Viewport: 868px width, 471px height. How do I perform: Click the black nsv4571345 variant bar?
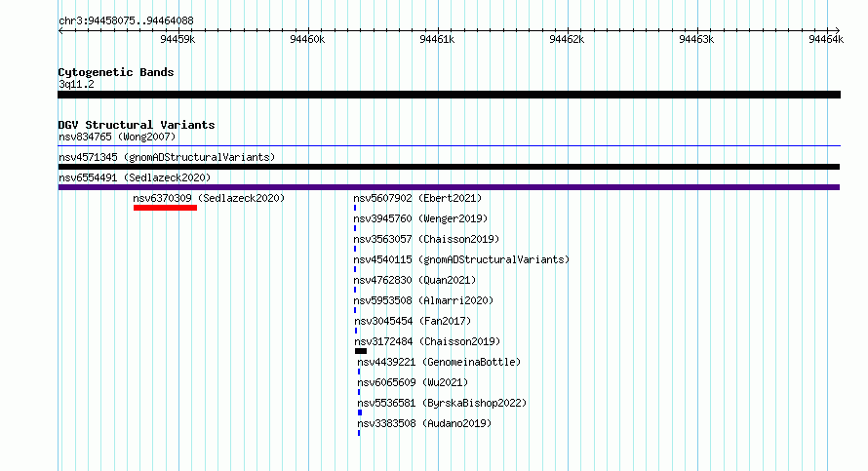point(449,167)
